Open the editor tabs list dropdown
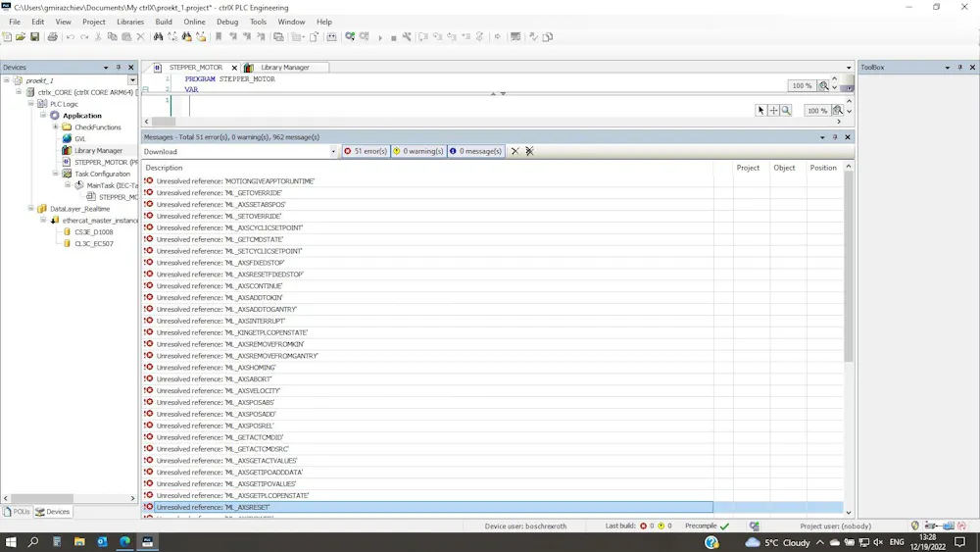The width and height of the screenshot is (980, 552). pyautogui.click(x=849, y=68)
